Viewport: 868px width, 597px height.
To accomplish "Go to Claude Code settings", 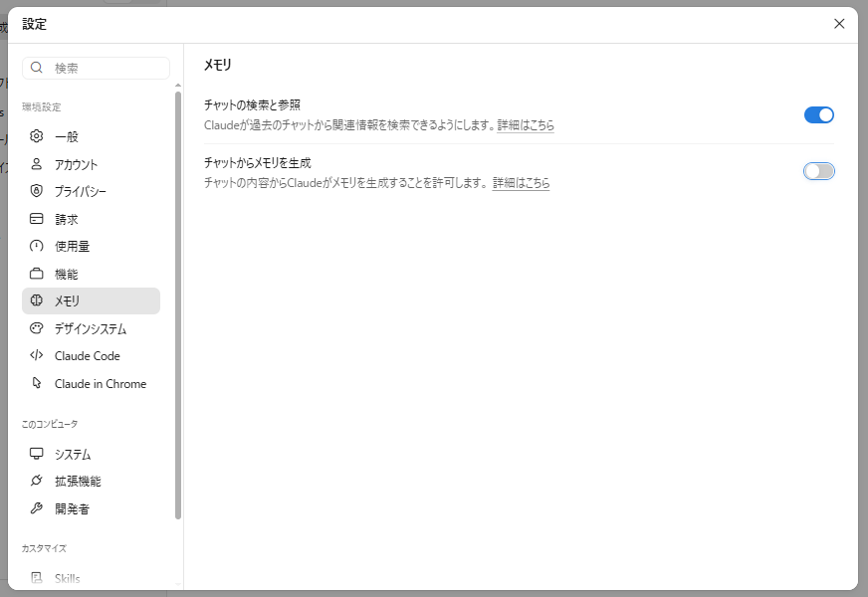I will (x=91, y=355).
